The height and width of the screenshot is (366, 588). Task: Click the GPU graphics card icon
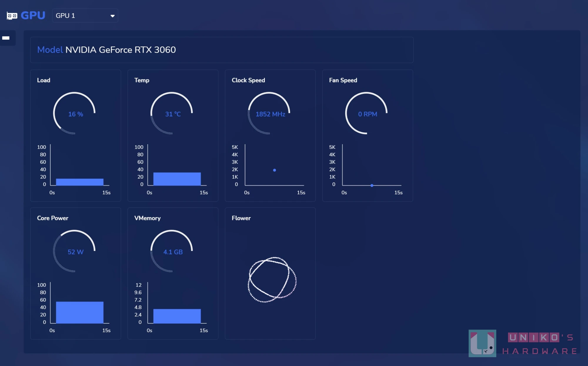point(12,16)
